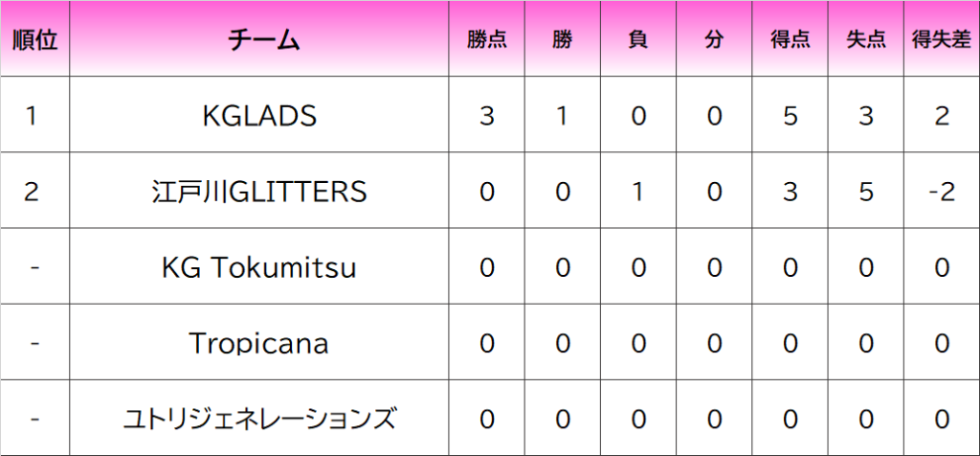
Task: Select the Tropicana team name
Action: (259, 342)
